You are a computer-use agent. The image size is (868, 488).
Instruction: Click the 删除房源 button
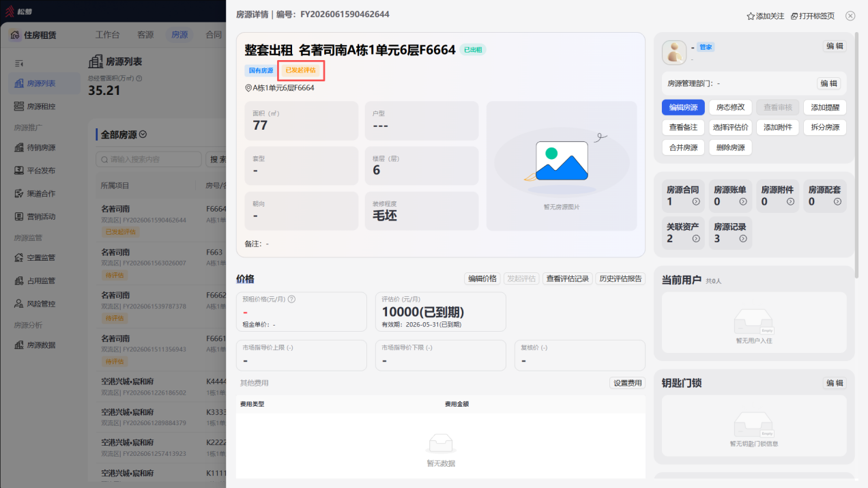730,147
